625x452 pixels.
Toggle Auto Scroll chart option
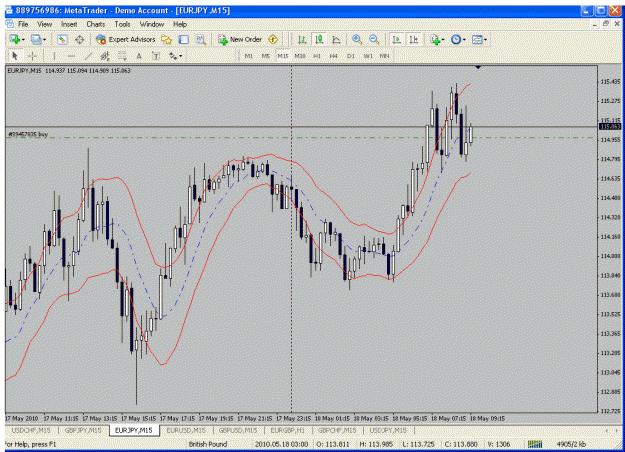pyautogui.click(x=396, y=39)
